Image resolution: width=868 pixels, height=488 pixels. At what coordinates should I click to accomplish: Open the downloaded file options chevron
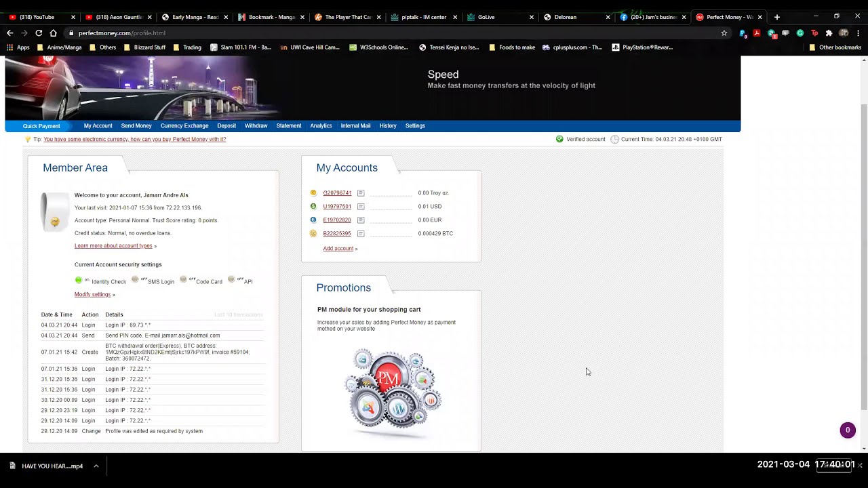[96, 466]
